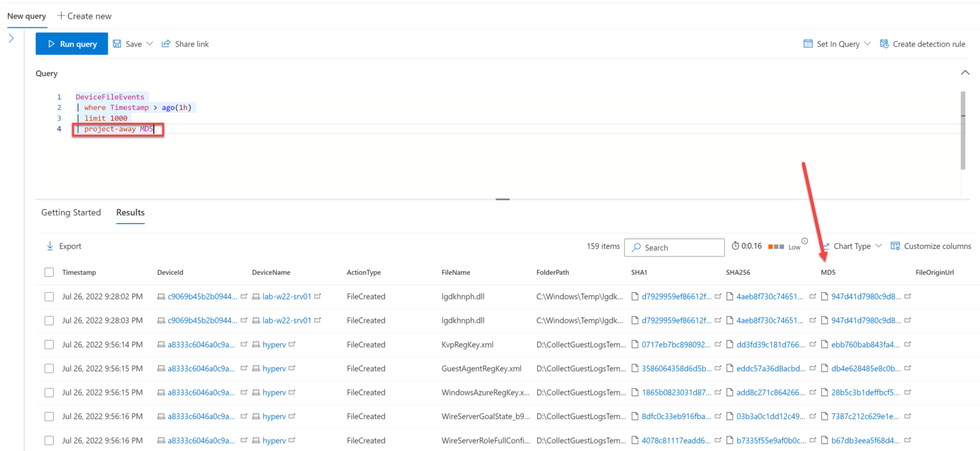The height and width of the screenshot is (451, 980).
Task: Select the GuestAgentRegKey.xml row checkbox
Action: (x=49, y=369)
